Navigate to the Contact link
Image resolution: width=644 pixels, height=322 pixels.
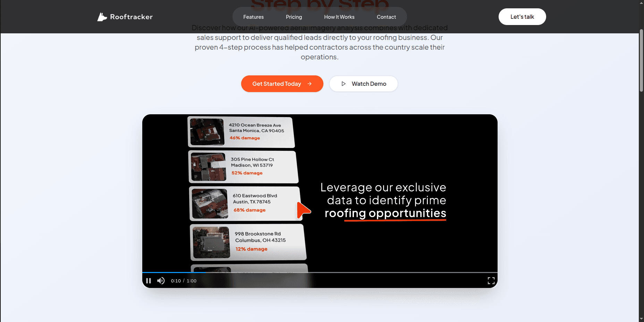click(x=386, y=17)
